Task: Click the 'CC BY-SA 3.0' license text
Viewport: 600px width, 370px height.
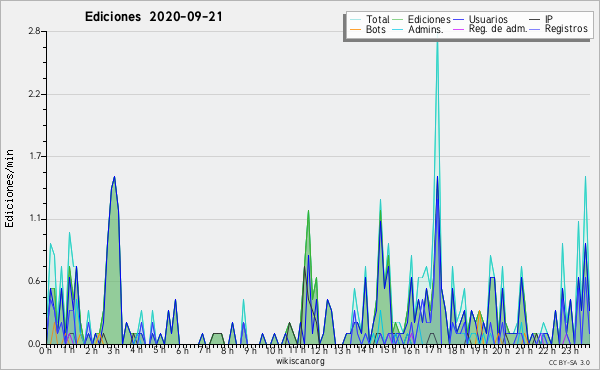Action: coord(569,362)
